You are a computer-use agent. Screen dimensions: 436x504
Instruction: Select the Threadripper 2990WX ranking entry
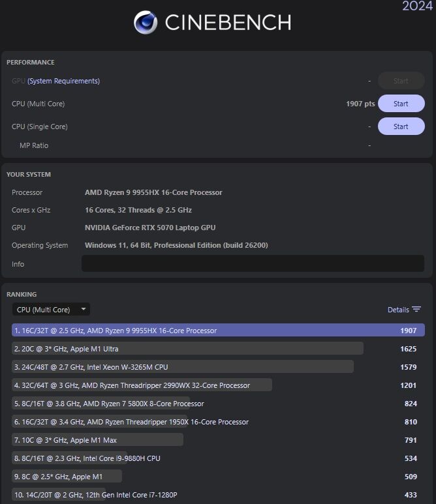click(142, 385)
